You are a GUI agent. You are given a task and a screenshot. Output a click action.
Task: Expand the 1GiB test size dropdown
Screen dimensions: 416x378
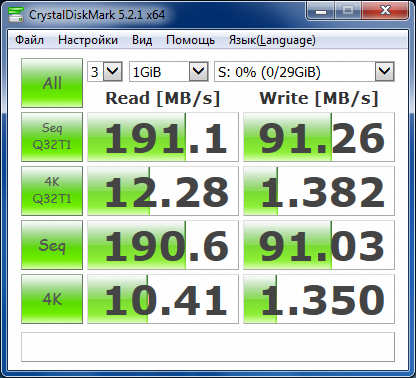coord(198,71)
